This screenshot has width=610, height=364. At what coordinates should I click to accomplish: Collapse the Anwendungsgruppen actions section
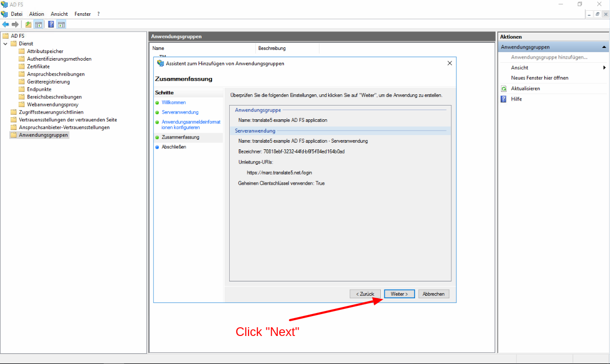click(604, 47)
